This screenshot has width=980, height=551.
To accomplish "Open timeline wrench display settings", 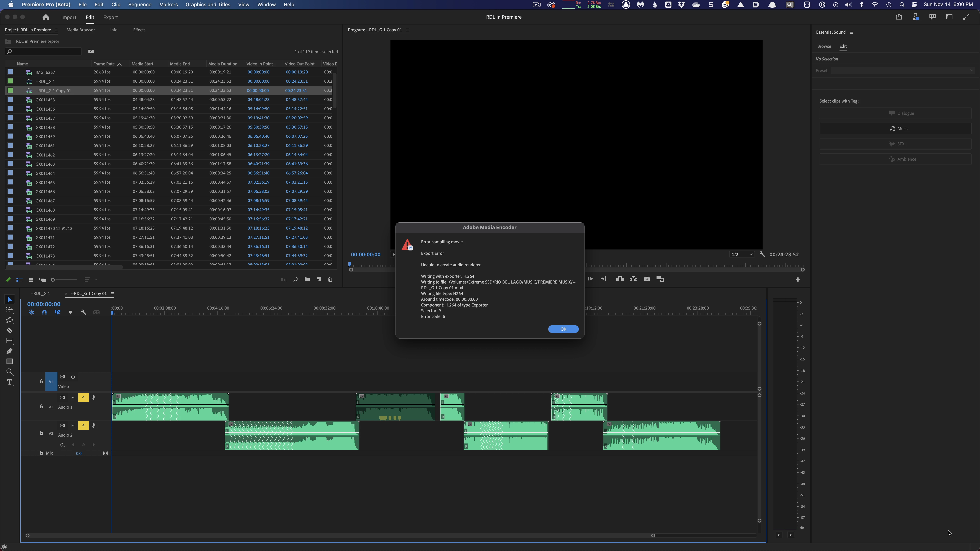I will click(83, 313).
